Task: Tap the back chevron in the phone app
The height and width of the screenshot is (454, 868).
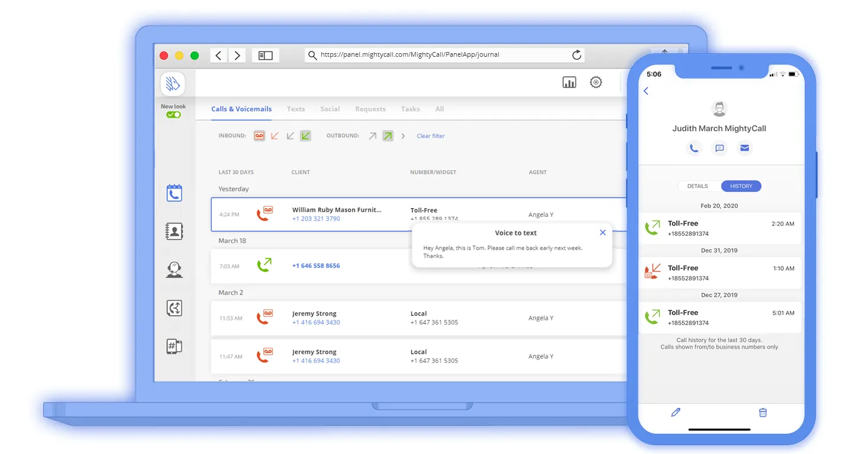Action: (x=646, y=91)
